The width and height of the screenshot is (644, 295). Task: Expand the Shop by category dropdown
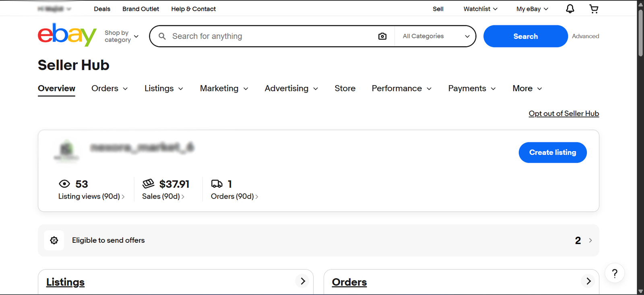tap(122, 36)
